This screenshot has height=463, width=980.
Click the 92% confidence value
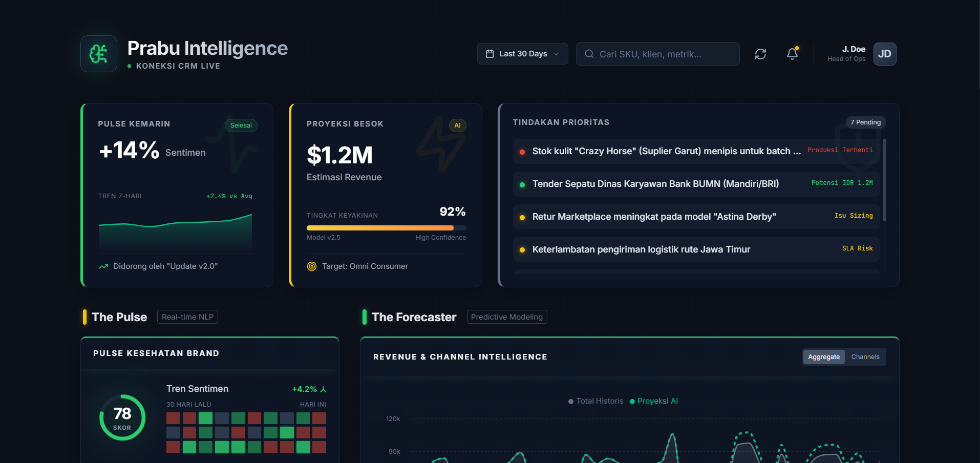coord(453,212)
